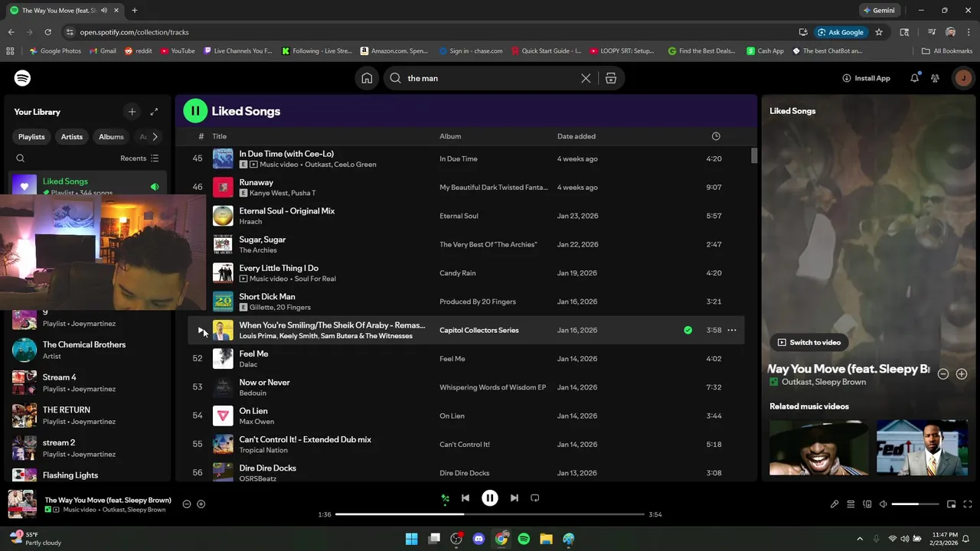Image resolution: width=980 pixels, height=551 pixels.
Task: Adjust the volume slider
Action: [915, 504]
